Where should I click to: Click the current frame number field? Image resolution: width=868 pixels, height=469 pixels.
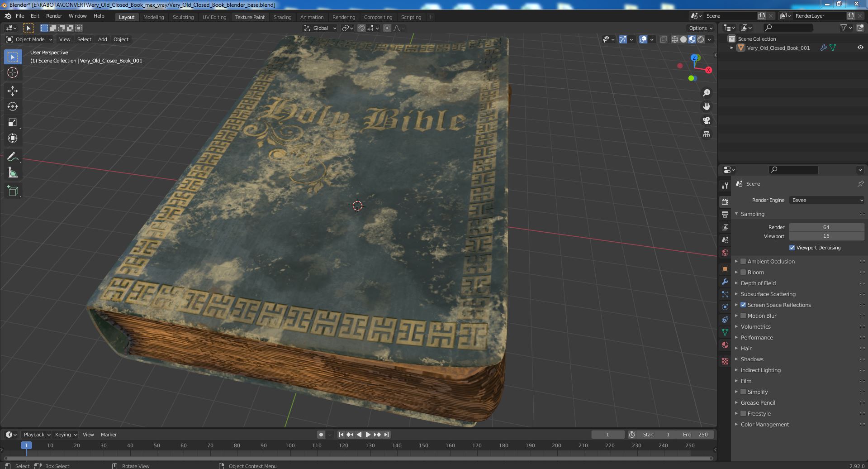click(608, 435)
